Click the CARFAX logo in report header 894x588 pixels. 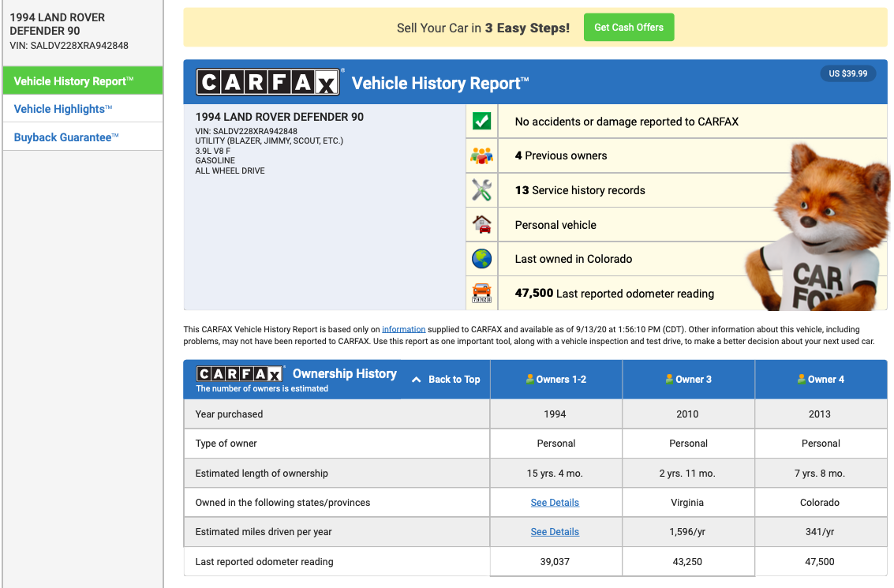(268, 82)
